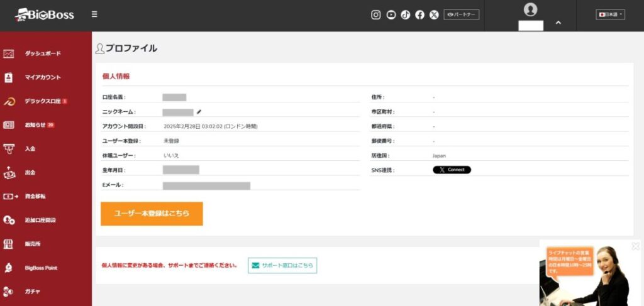The width and height of the screenshot is (644, 306).
Task: Go to 入金 deposit page
Action: coord(30,149)
